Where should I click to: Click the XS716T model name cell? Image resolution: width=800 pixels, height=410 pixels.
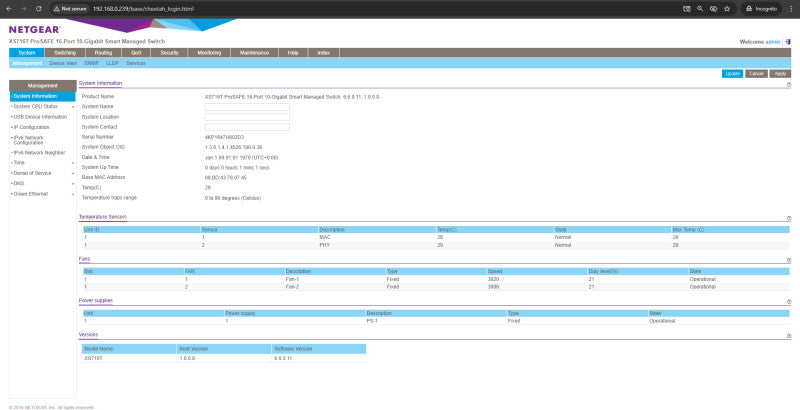tap(91, 358)
